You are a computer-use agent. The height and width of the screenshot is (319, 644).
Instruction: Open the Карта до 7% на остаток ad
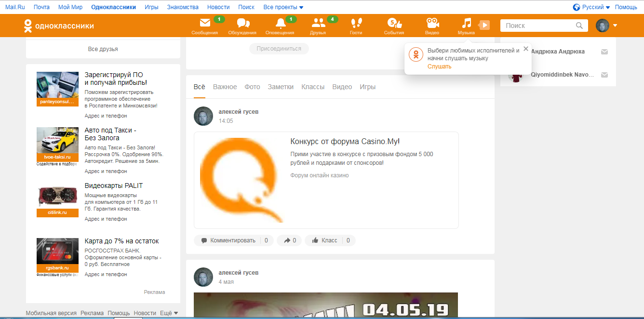pyautogui.click(x=121, y=241)
